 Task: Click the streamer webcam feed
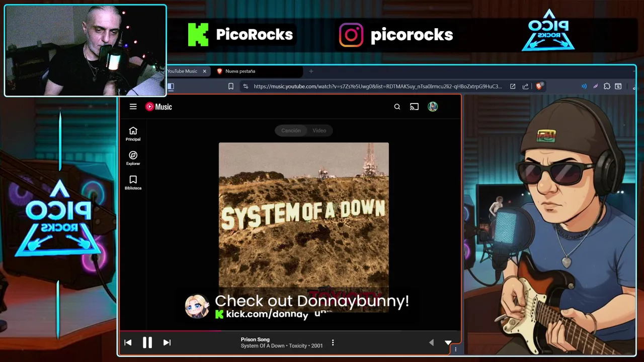(86, 50)
